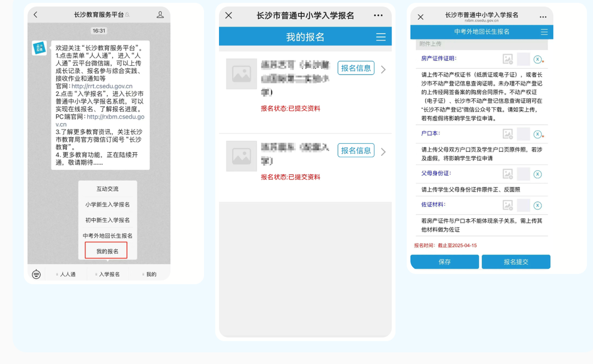Click the upload image icon for 父母身份证

click(507, 174)
